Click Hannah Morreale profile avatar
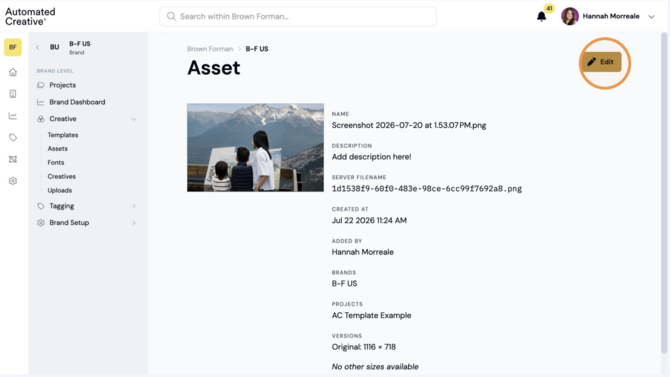The height and width of the screenshot is (377, 670). coord(570,16)
